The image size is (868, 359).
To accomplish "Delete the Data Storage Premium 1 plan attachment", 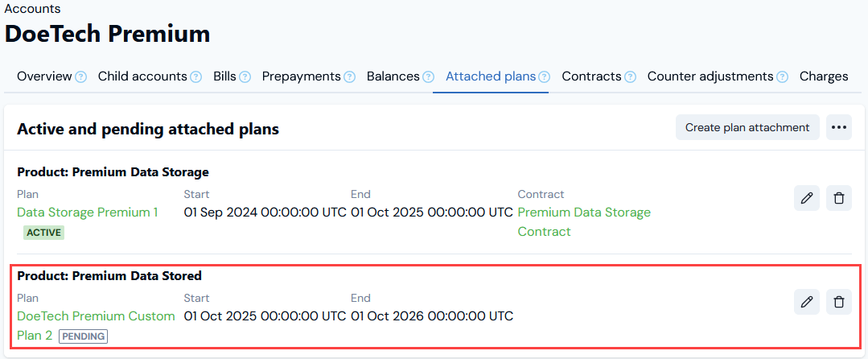I will point(839,198).
